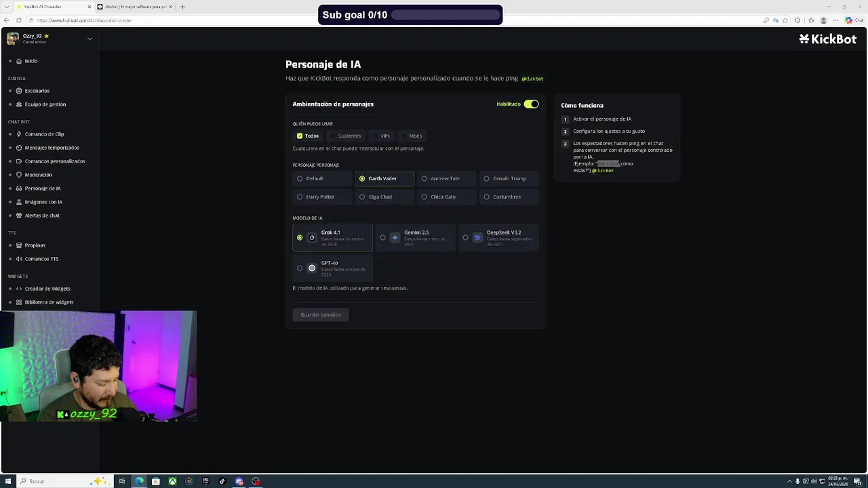This screenshot has height=488, width=868.
Task: Click the Sub goal progress bar
Action: click(x=445, y=15)
